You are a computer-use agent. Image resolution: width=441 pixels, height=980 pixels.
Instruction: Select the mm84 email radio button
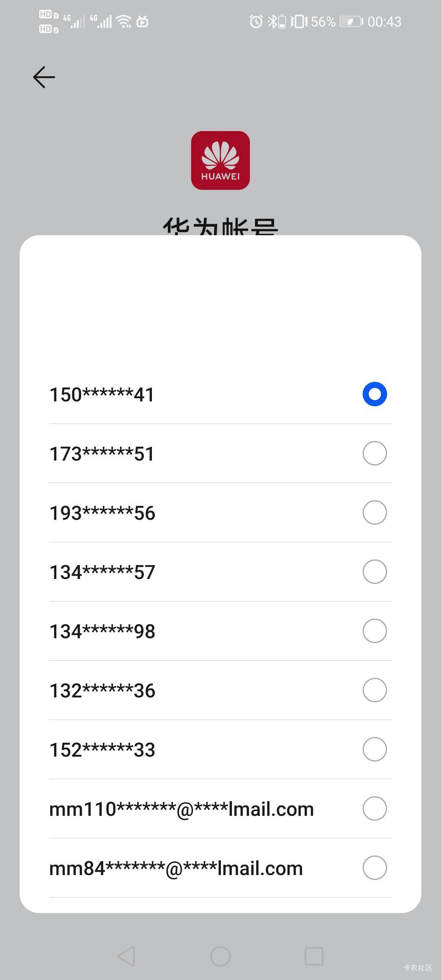(x=374, y=868)
